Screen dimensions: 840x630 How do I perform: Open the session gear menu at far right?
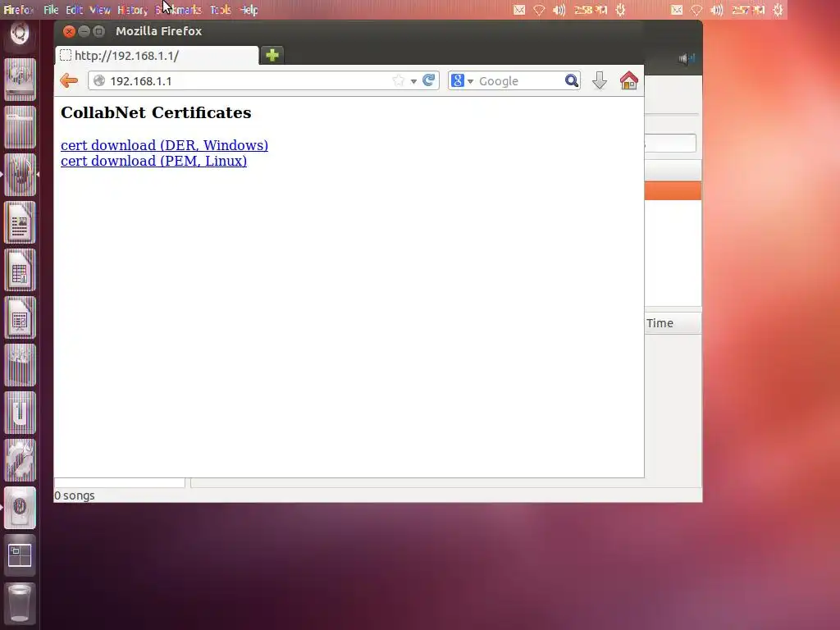tap(778, 10)
